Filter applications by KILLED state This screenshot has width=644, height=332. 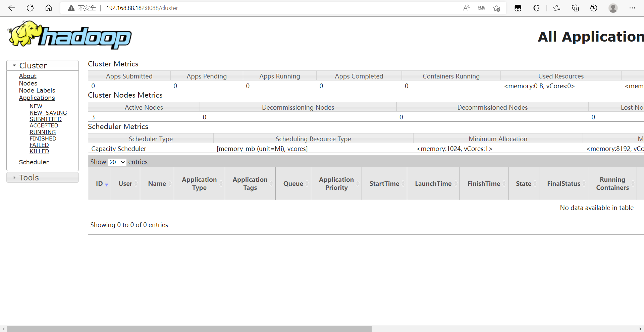point(39,151)
